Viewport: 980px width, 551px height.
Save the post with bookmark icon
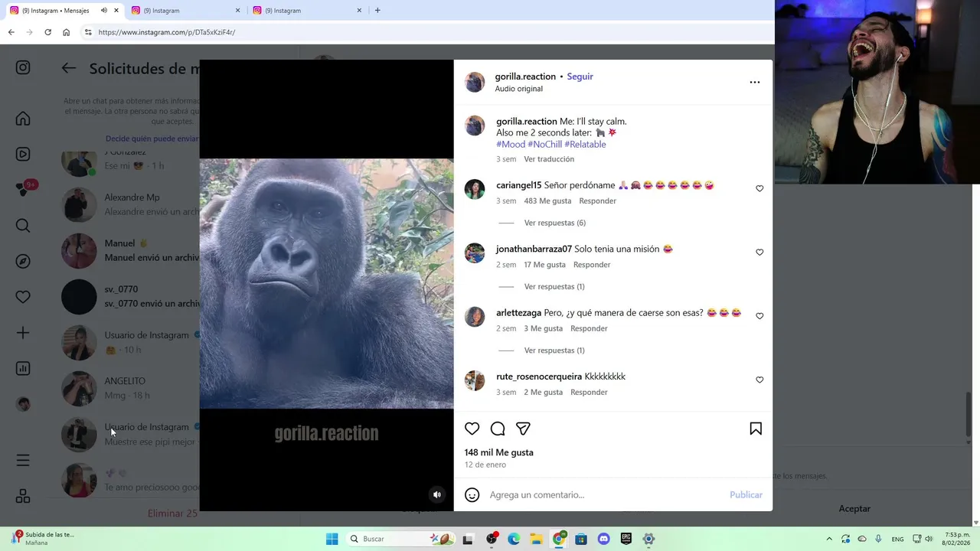[756, 429]
